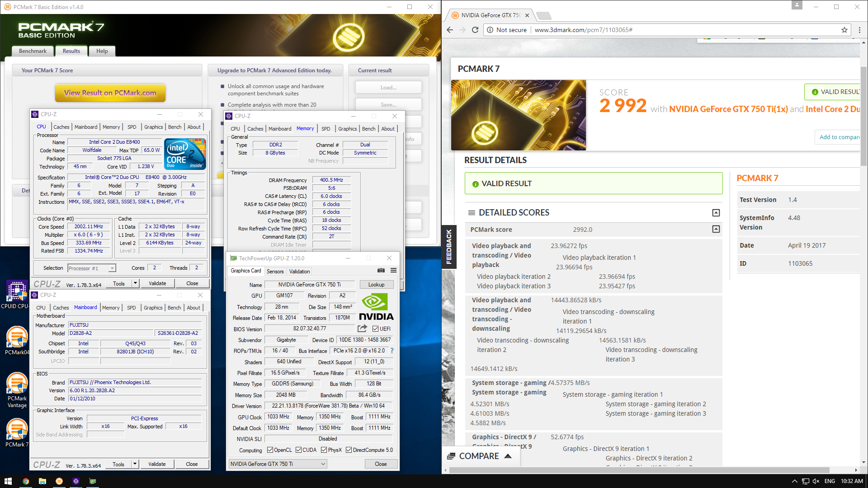Open the PCMark04 desktop shortcut
Screen dimensions: 868x488
(17, 341)
